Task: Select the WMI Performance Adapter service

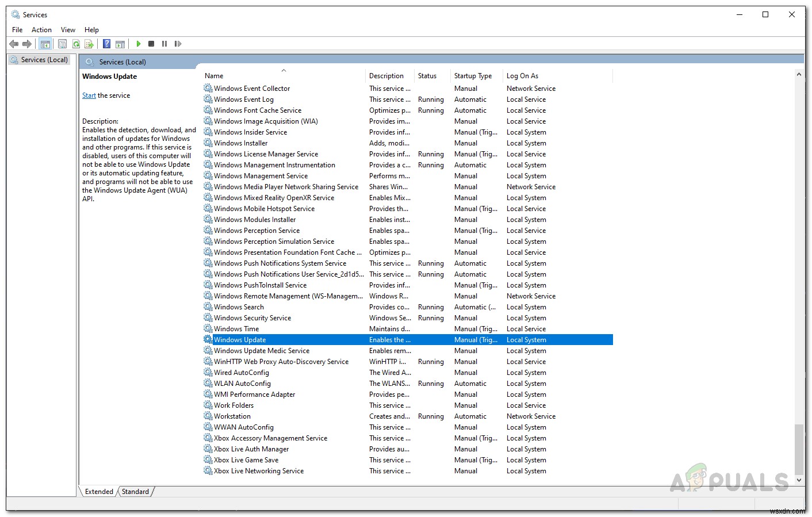Action: point(408,394)
